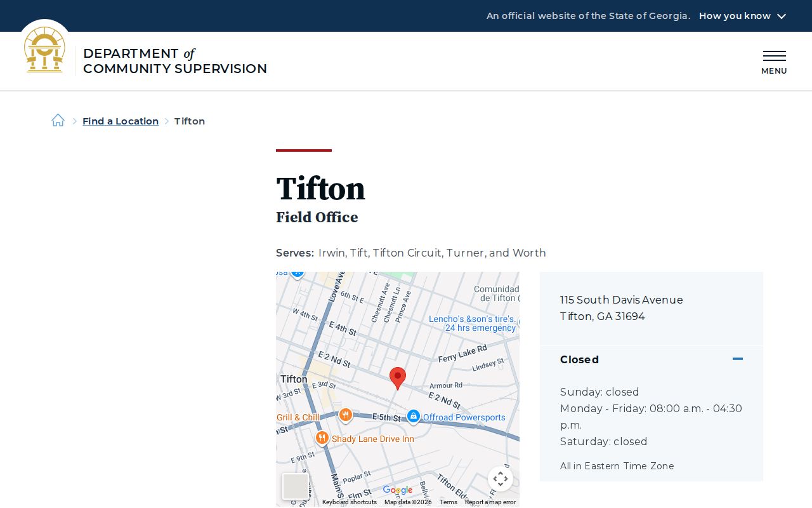Select the Offroad Powersports map marker icon
812x508 pixels.
(414, 417)
